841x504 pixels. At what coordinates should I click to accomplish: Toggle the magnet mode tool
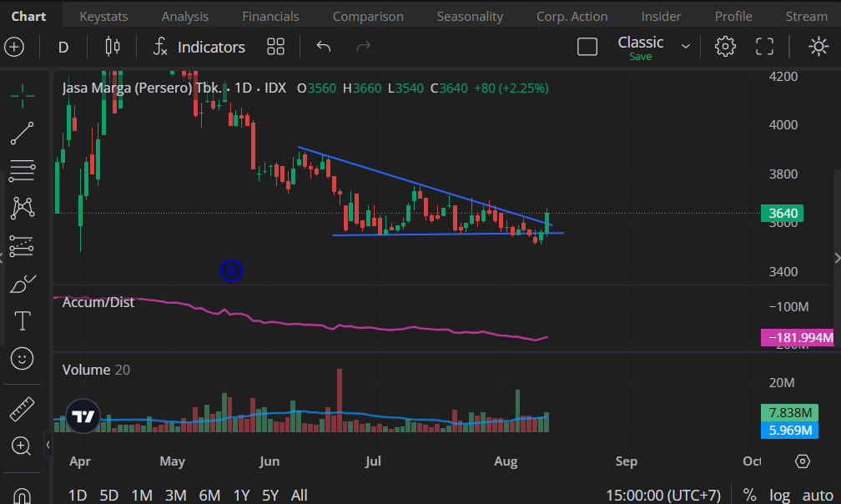pyautogui.click(x=22, y=496)
